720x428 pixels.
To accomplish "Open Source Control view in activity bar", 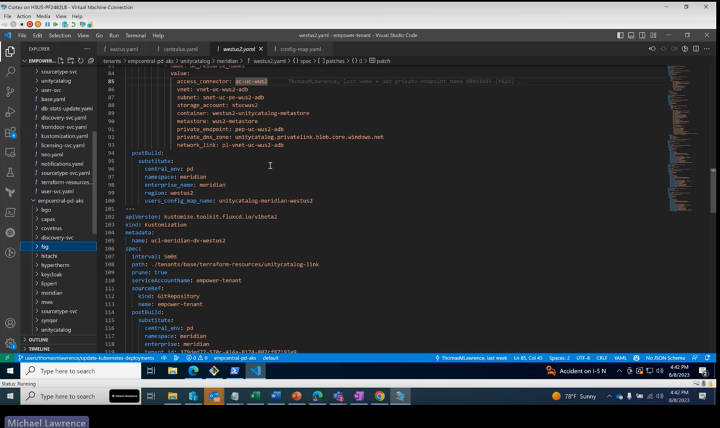I will pos(10,92).
